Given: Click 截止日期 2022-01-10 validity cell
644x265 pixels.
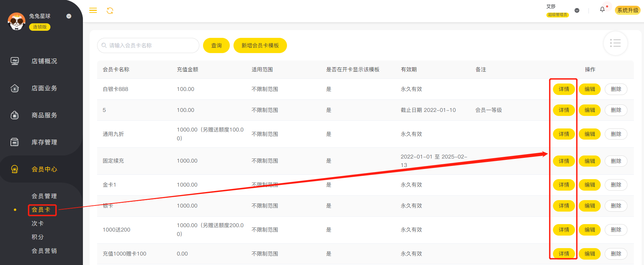Looking at the screenshot, I should coord(428,110).
